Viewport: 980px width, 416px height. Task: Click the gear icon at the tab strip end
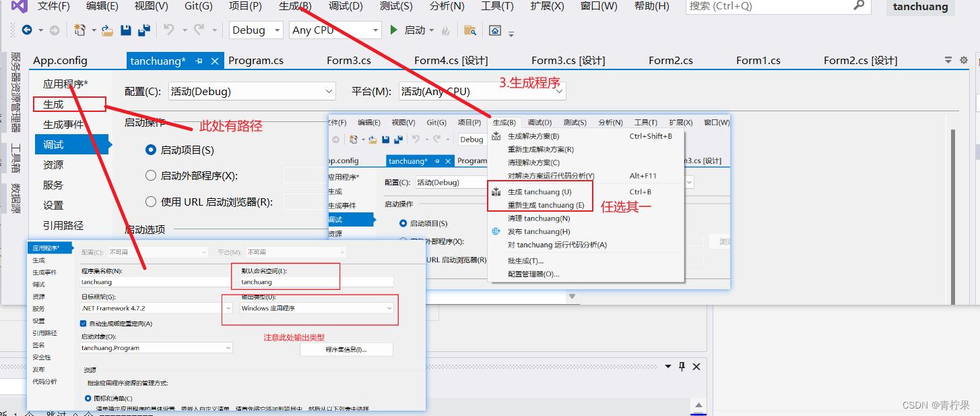tap(964, 60)
